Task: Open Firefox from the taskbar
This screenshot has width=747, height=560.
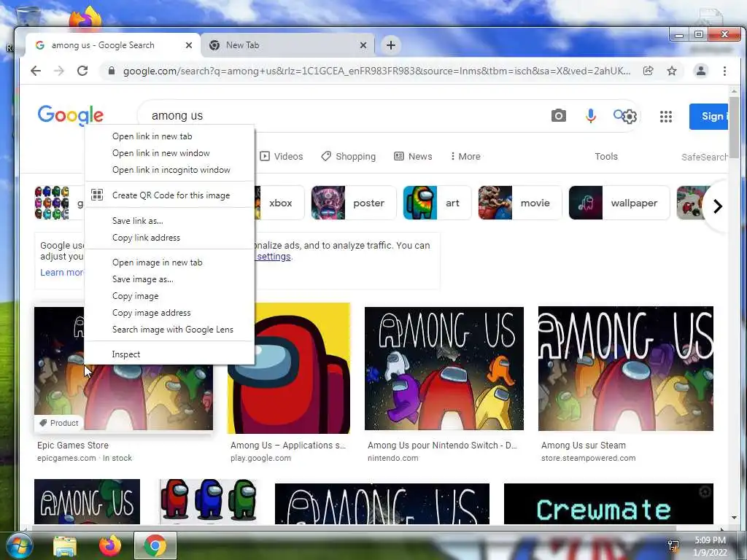Action: tap(109, 545)
